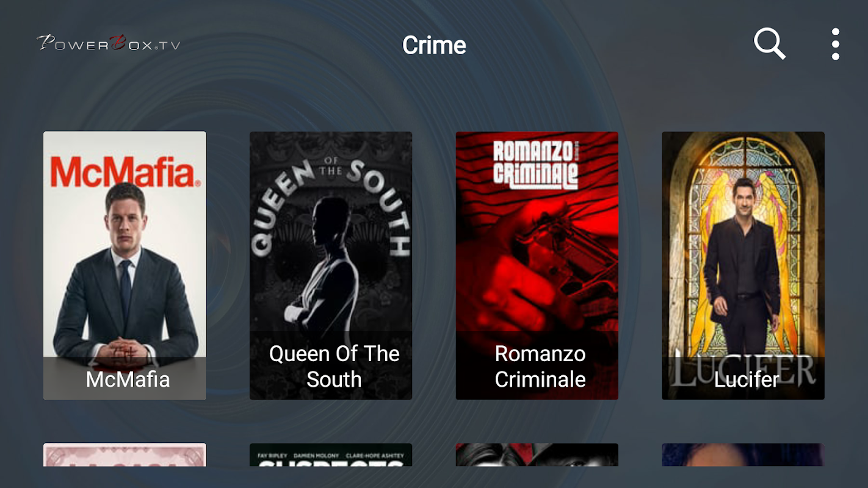868x488 pixels.
Task: Open the partially visible dark-blue face poster
Action: click(743, 455)
